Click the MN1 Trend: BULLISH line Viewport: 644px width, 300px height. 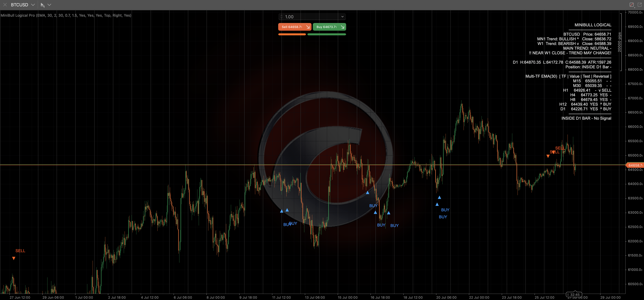click(574, 39)
